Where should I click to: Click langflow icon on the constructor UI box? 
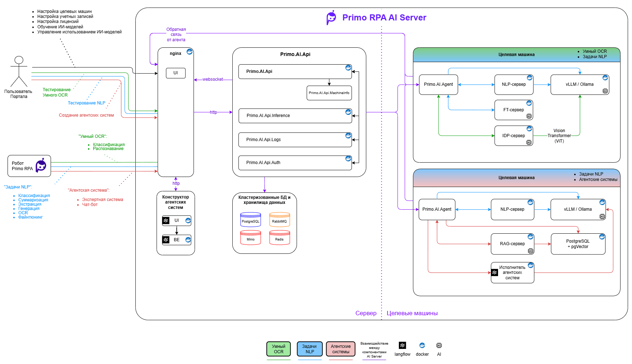coord(166,220)
